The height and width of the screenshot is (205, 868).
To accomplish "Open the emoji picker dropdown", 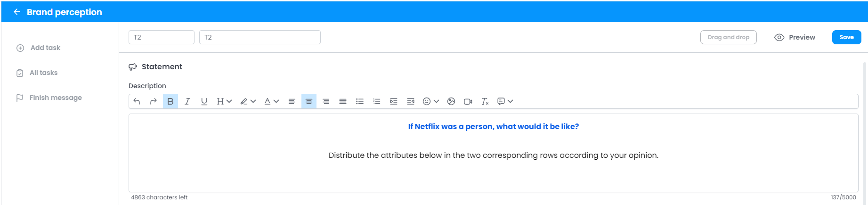I will [431, 101].
